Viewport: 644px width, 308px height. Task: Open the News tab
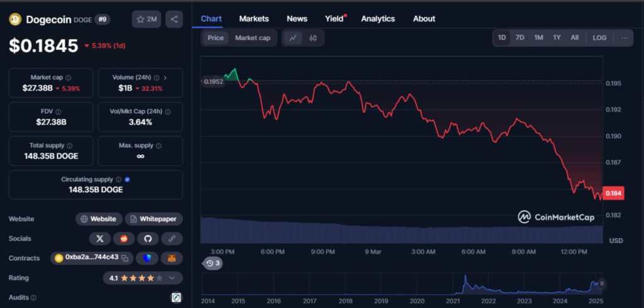(297, 18)
